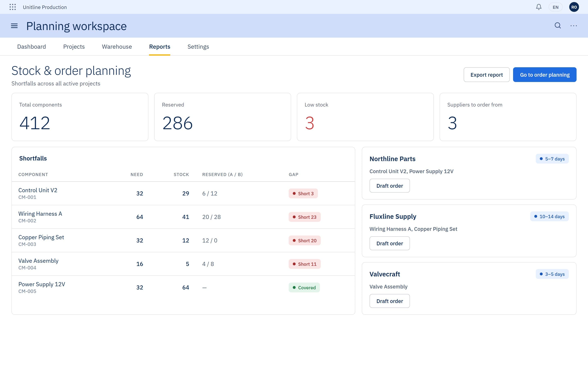Open the Settings tab

[x=198, y=47]
